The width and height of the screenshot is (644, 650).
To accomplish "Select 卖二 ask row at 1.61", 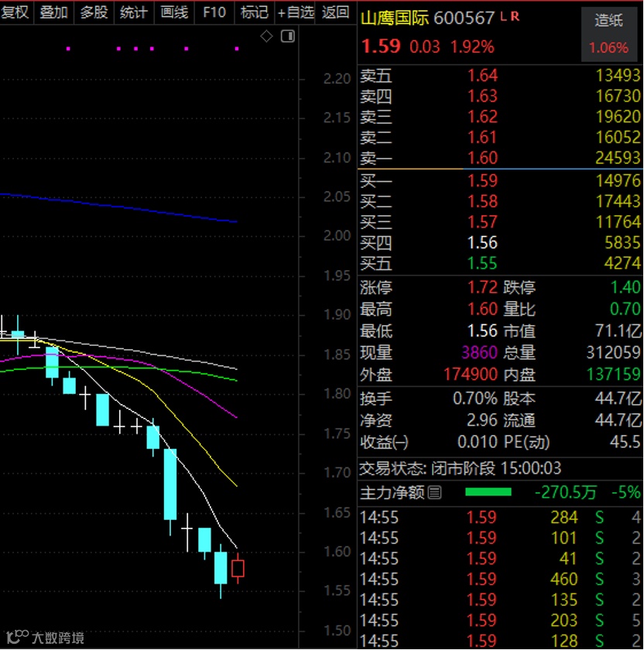I will tap(500, 137).
